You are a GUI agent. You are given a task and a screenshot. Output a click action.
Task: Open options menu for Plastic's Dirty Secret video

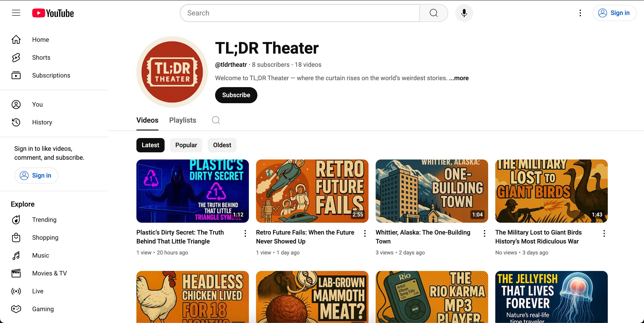[x=245, y=233]
